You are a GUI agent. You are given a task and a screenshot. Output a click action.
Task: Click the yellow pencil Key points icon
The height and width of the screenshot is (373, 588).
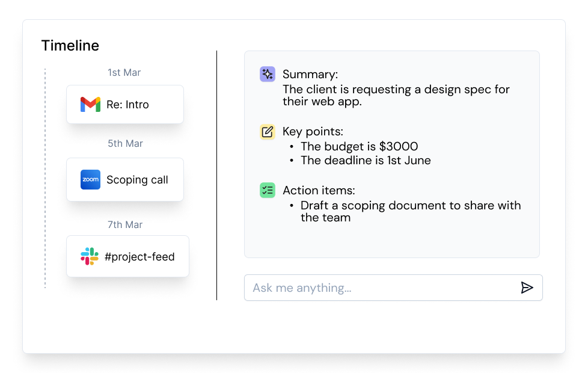click(x=267, y=131)
